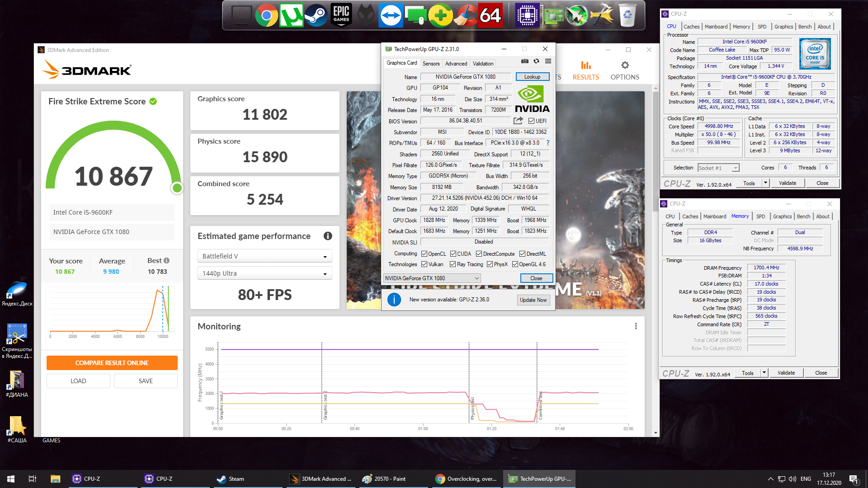Toggle the PhysX checkbox
868x488 pixels.
490,264
